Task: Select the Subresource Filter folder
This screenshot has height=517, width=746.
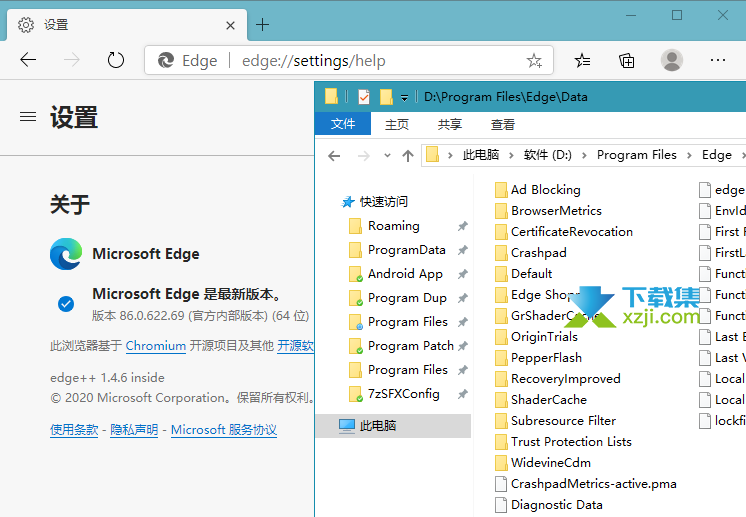Action: 556,420
